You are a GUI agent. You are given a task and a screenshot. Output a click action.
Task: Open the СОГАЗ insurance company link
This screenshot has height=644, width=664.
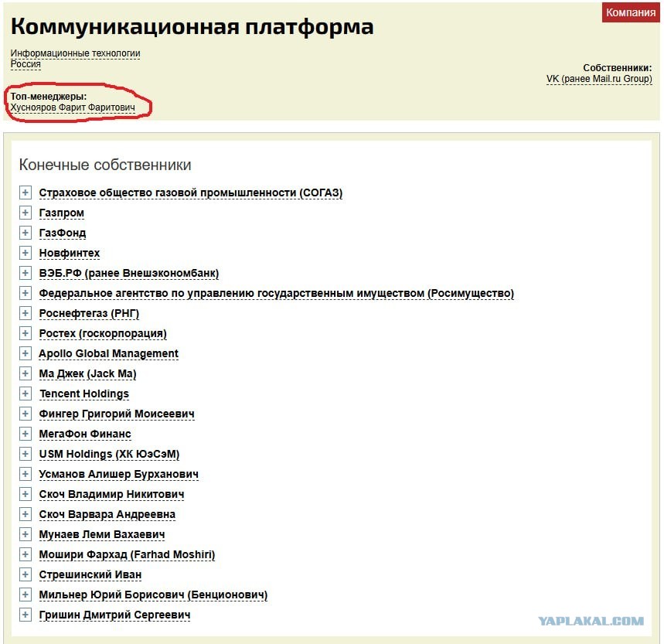191,193
